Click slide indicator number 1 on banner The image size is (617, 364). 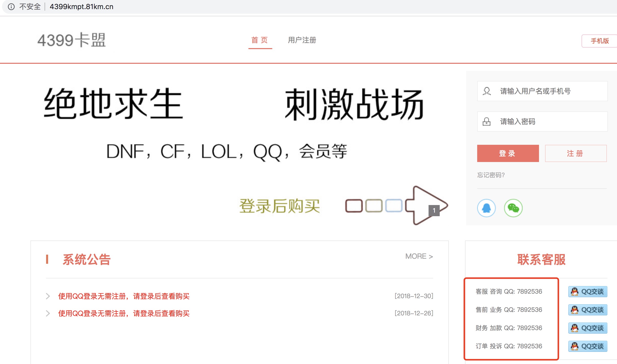(x=434, y=210)
